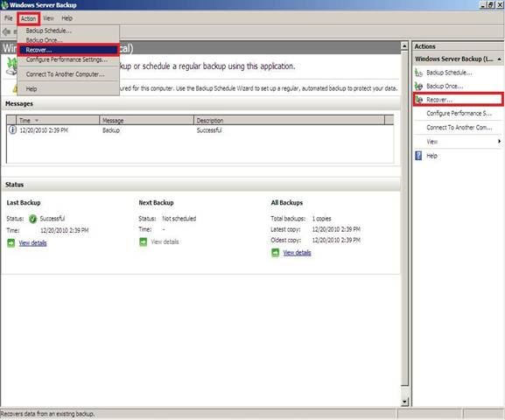505x420 pixels.
Task: Minimize the Windows Server Backup window
Action: coord(483,5)
